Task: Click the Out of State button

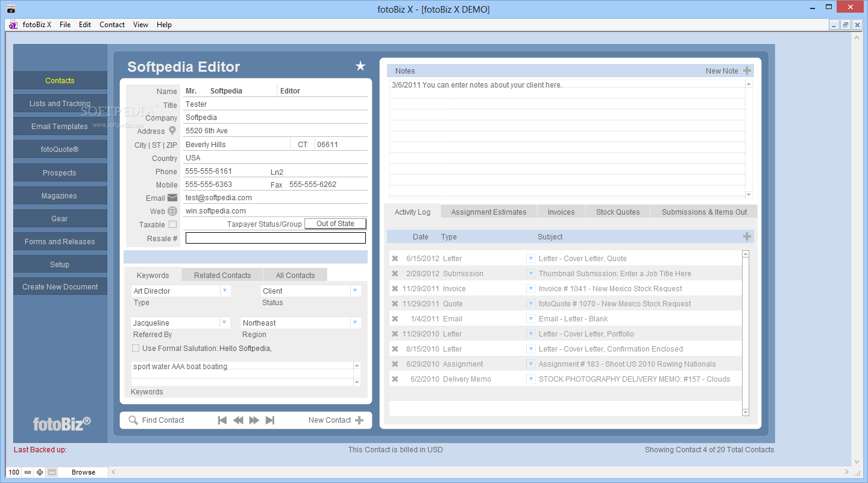Action: pos(335,224)
